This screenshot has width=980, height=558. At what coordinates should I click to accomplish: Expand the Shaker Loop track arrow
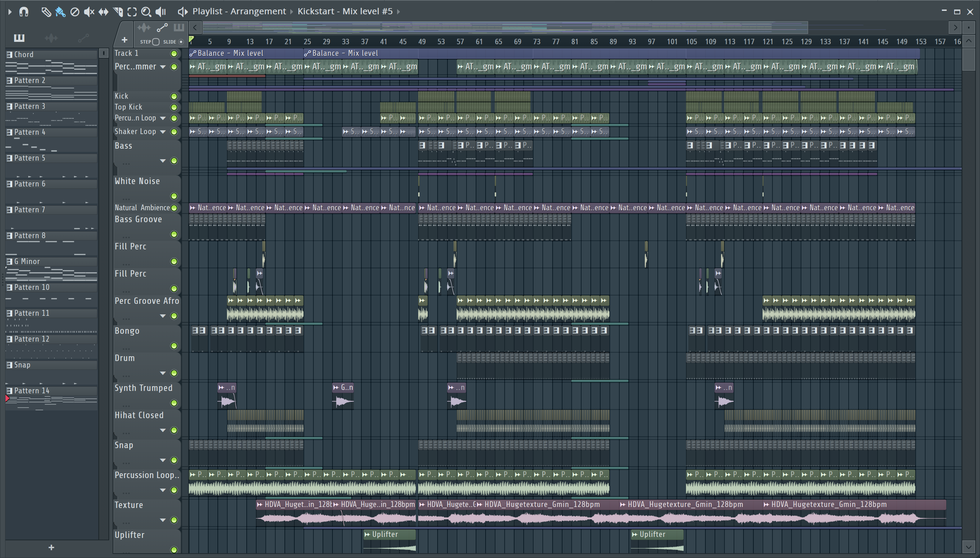tap(163, 132)
